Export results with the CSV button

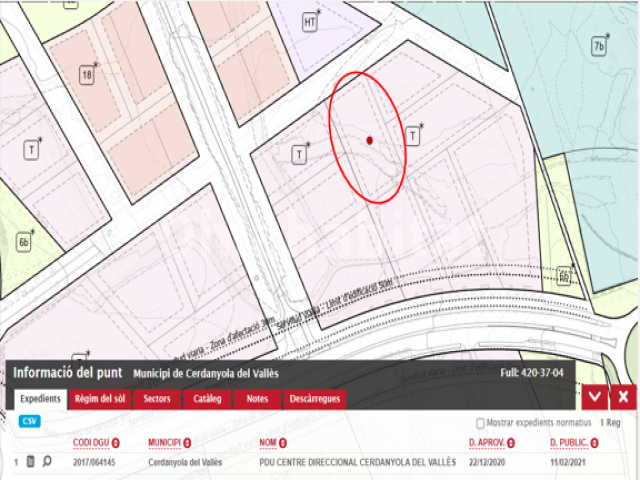point(30,421)
